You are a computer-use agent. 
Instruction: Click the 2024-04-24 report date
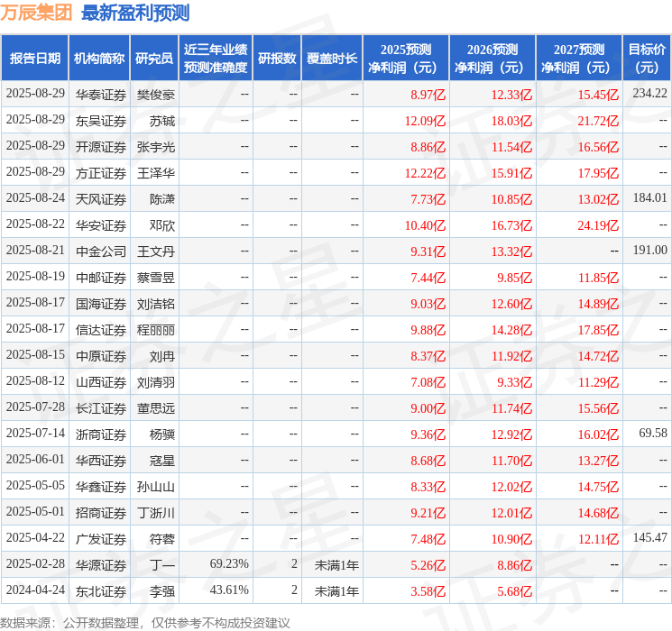click(35, 590)
